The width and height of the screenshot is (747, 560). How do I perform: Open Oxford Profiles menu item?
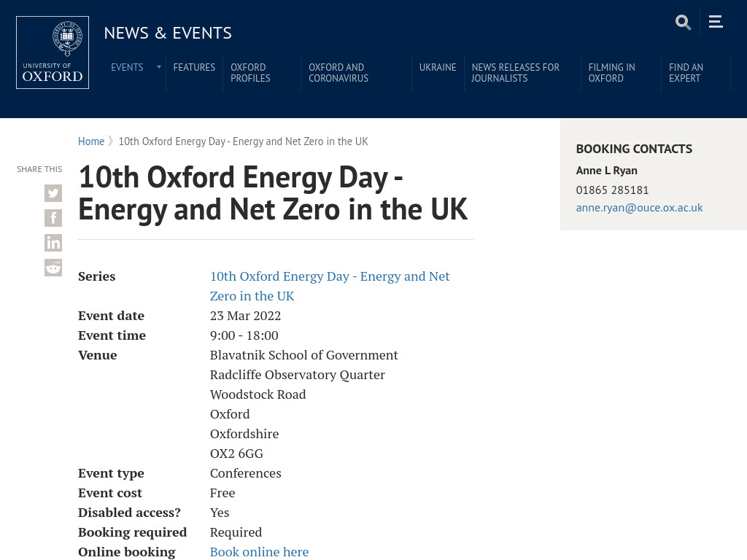(x=251, y=73)
